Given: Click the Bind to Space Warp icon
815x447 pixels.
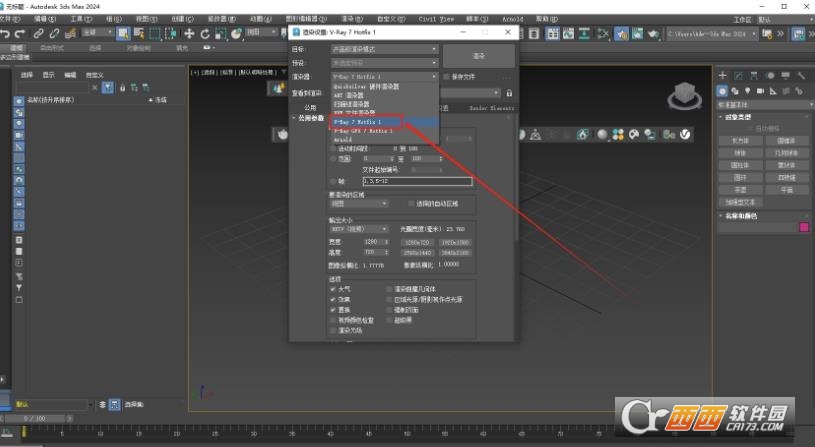Looking at the screenshot, I should (70, 34).
